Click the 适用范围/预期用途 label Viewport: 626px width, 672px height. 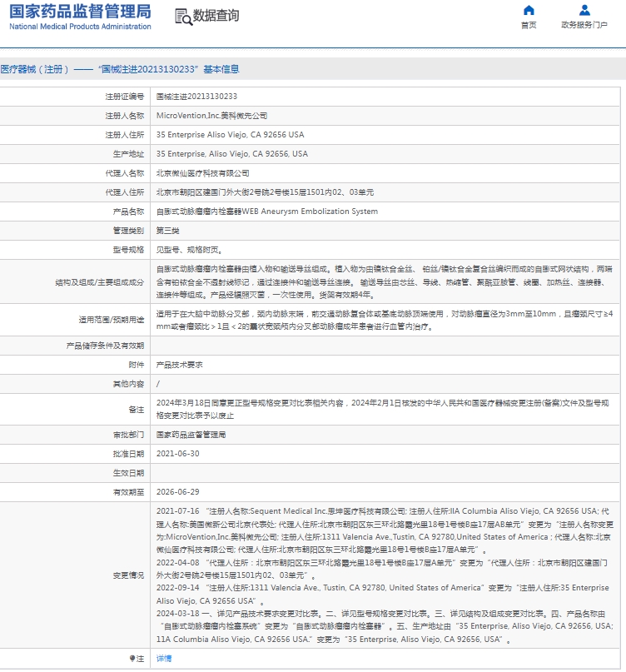(x=111, y=320)
